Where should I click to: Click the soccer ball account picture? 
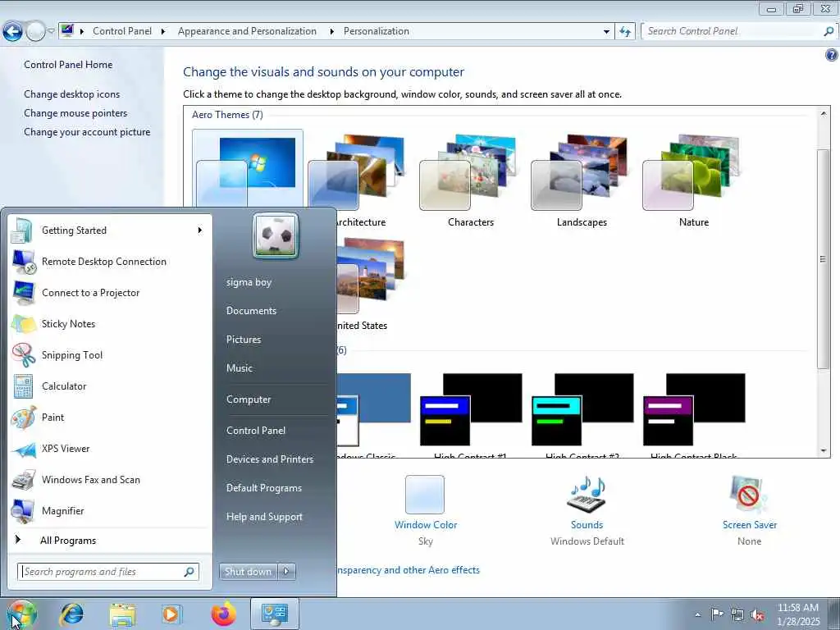pos(276,235)
